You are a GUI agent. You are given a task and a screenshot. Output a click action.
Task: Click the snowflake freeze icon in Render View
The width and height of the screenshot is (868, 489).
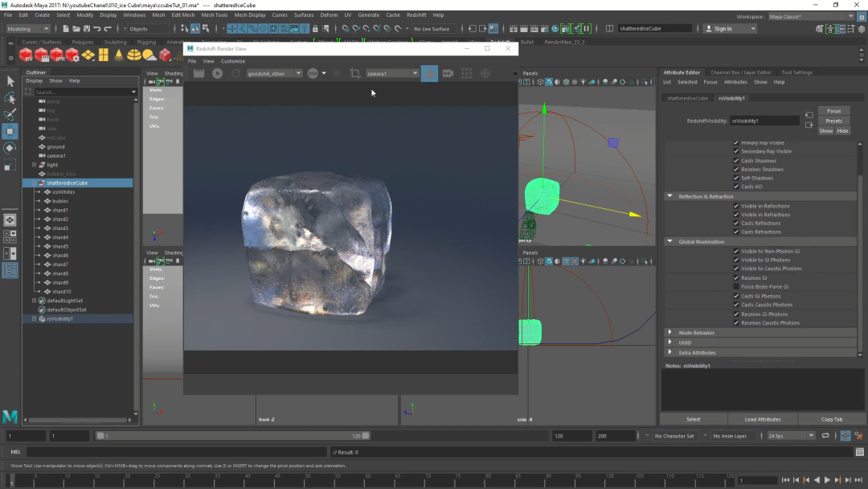[x=485, y=73]
